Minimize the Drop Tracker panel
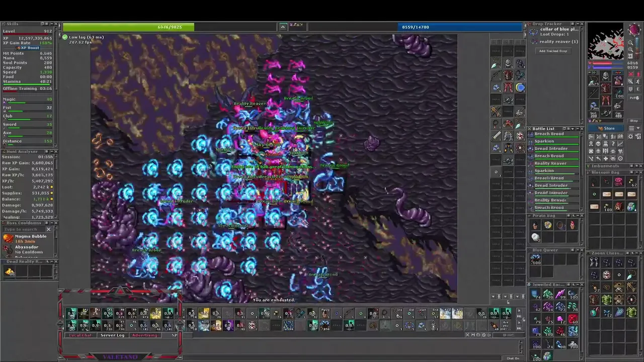 click(x=577, y=24)
